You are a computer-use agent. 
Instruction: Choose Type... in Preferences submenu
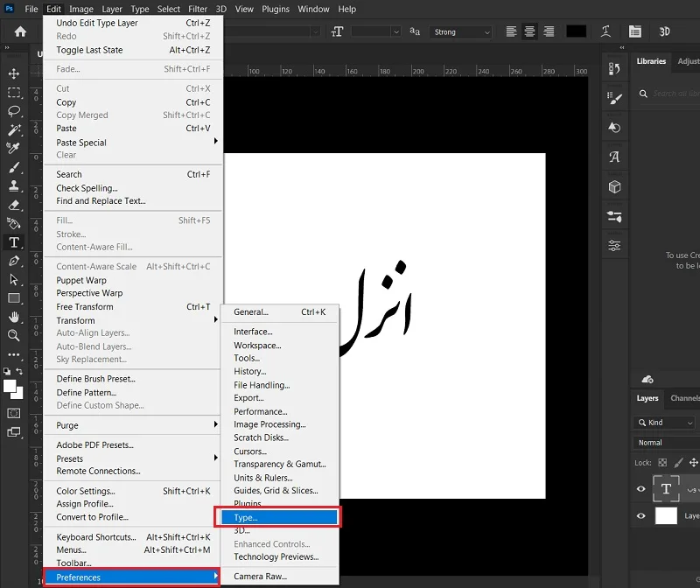tap(279, 517)
